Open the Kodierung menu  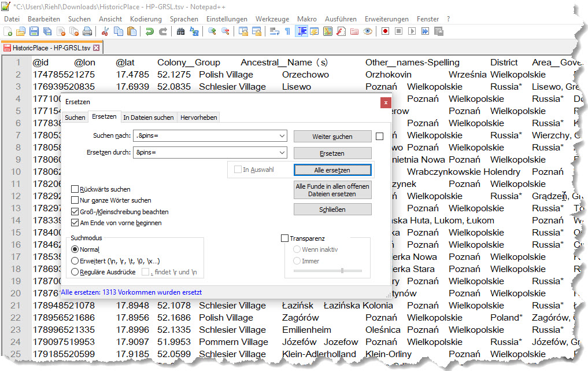tap(146, 19)
